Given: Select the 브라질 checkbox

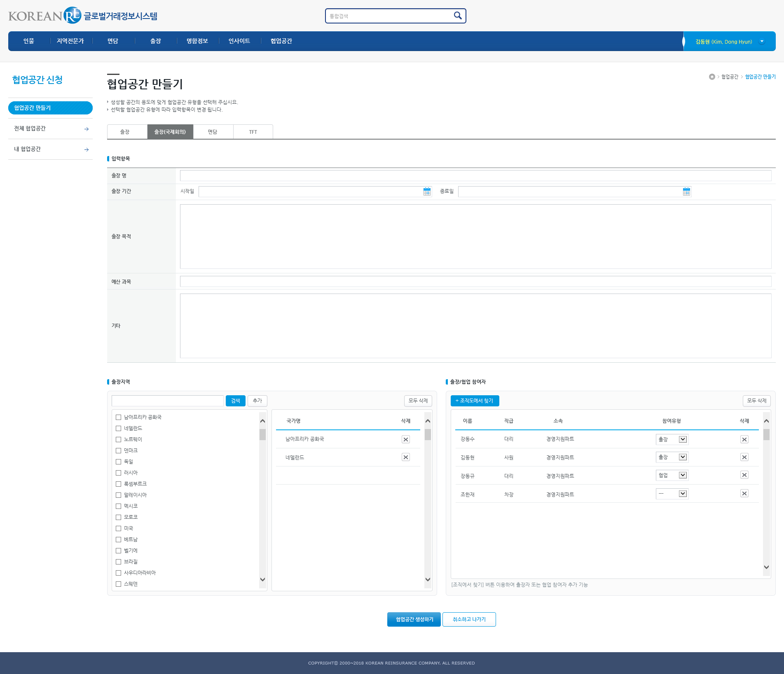Looking at the screenshot, I should point(119,562).
